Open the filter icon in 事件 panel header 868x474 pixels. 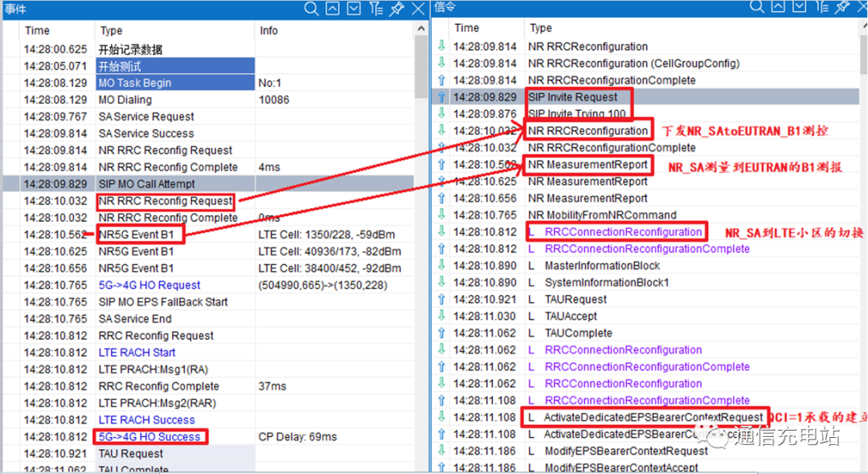point(376,8)
